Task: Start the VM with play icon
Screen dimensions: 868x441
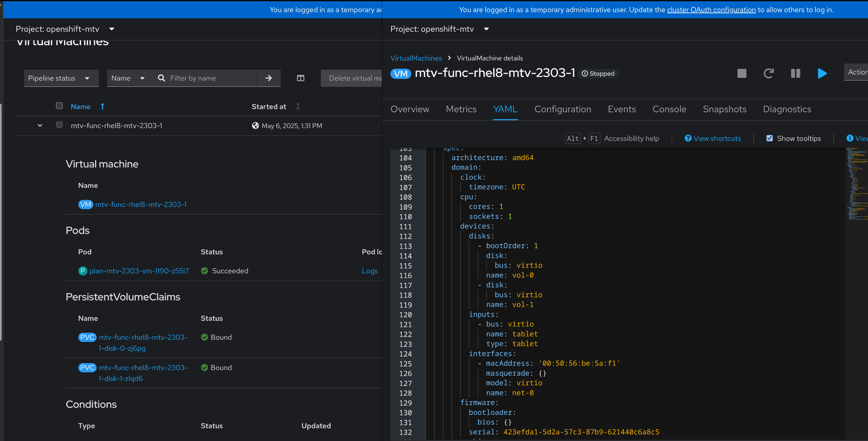Action: click(x=822, y=73)
